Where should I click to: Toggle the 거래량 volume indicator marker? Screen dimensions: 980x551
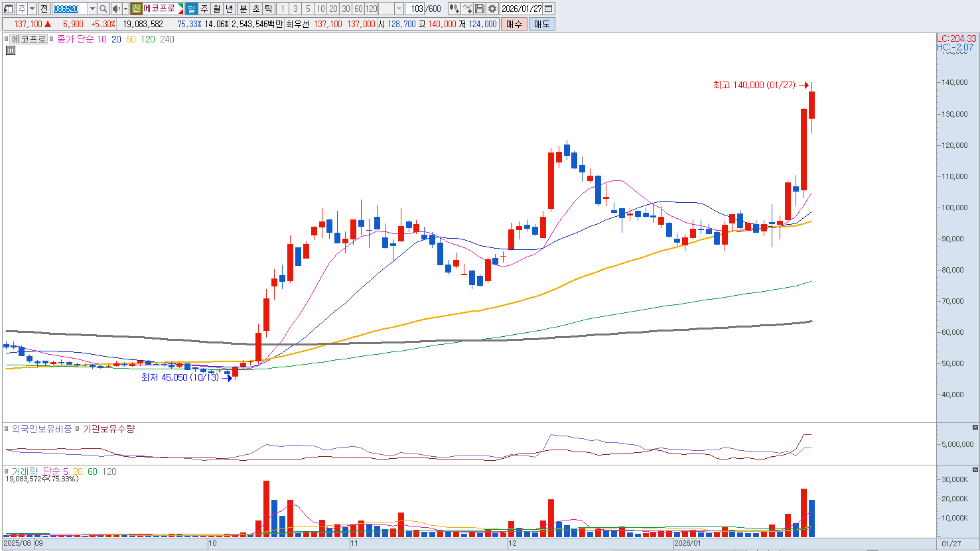7,471
